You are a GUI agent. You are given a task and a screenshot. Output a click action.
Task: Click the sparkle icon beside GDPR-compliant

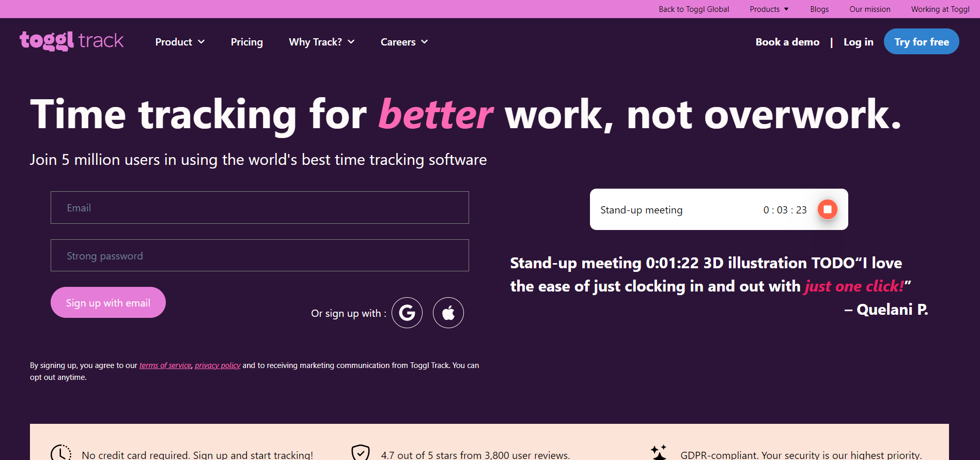pyautogui.click(x=659, y=452)
